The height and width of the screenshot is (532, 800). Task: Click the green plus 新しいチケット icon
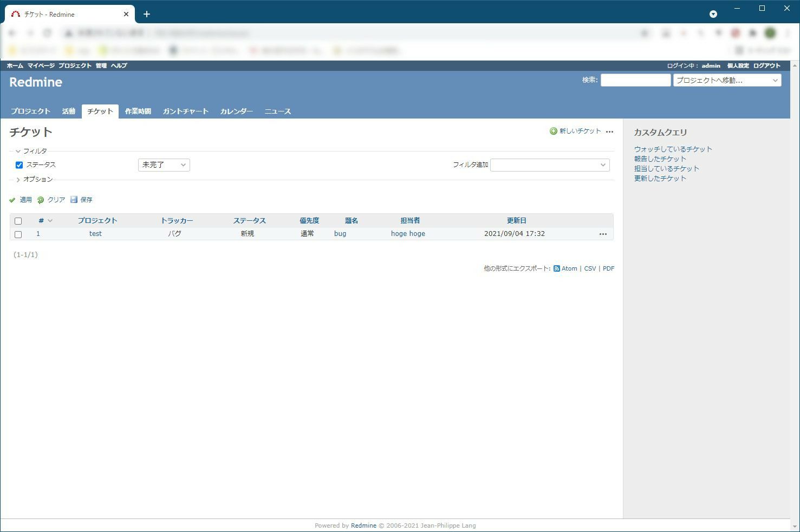[554, 131]
